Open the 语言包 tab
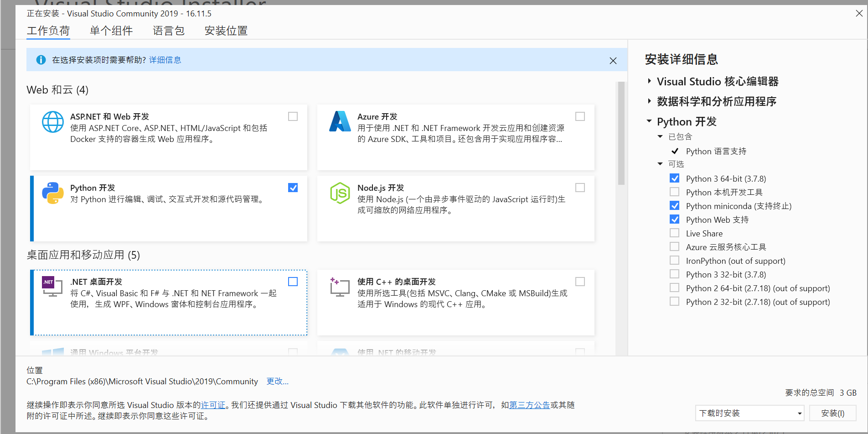The image size is (868, 434). coord(168,30)
